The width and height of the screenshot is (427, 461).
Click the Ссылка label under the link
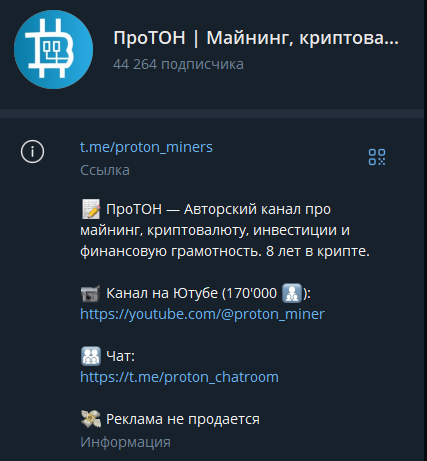(105, 170)
